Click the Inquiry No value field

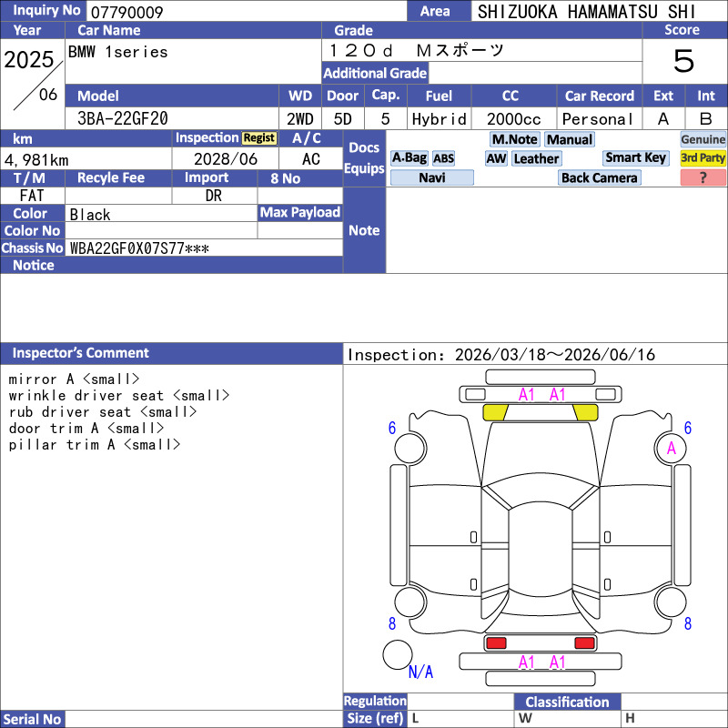tap(246, 12)
